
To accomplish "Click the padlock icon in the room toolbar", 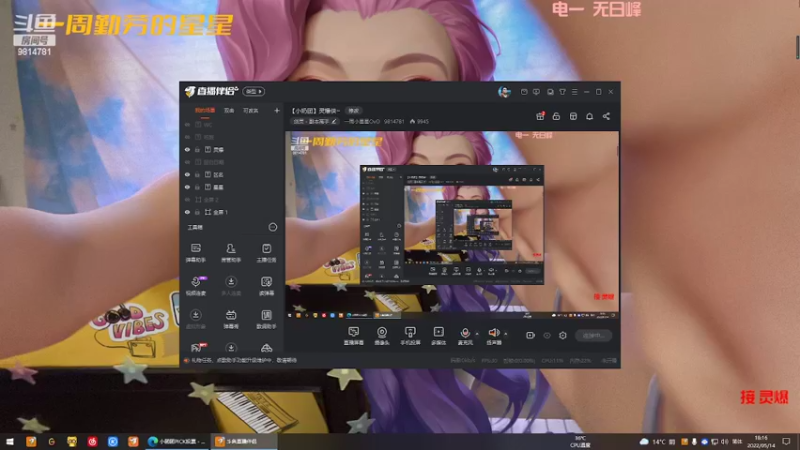I will tap(556, 116).
